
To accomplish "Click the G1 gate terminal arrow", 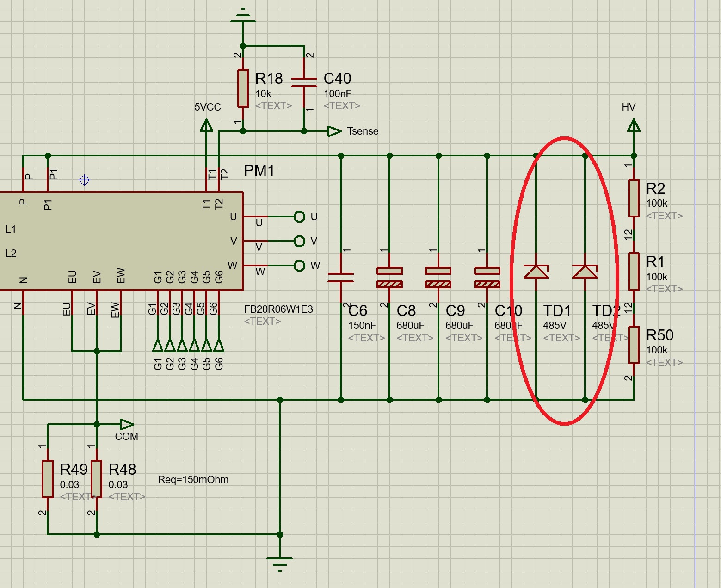I will (158, 345).
